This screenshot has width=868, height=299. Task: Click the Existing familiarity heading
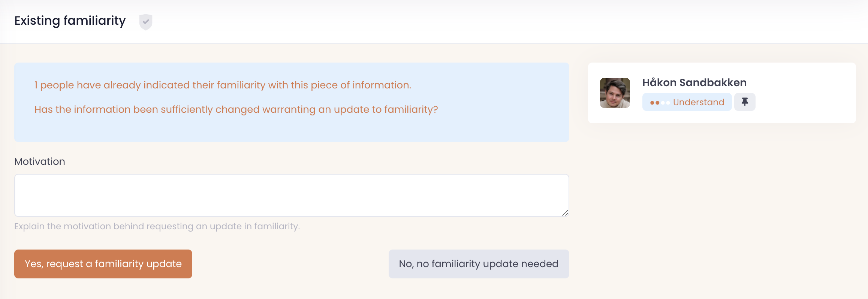click(x=70, y=21)
